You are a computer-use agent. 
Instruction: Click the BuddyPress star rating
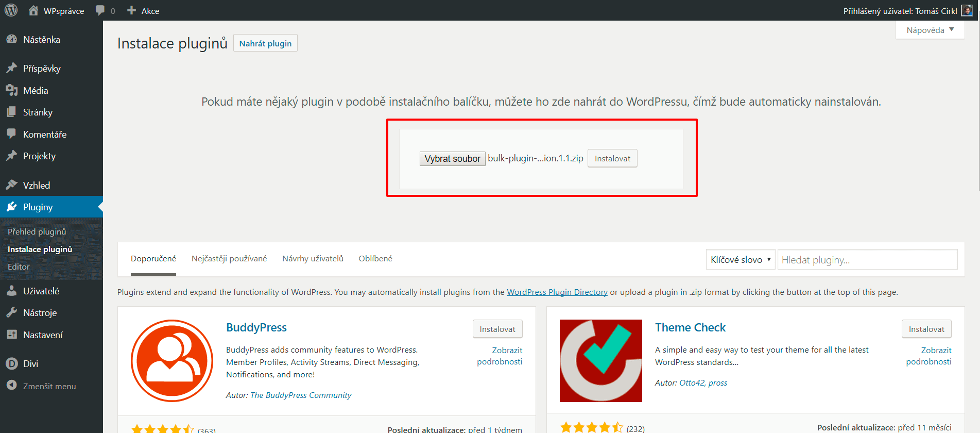pos(162,428)
